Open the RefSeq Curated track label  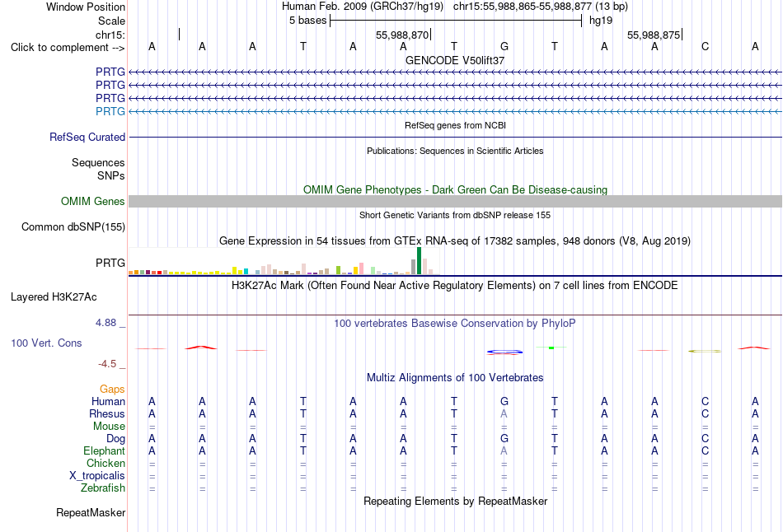coord(87,137)
